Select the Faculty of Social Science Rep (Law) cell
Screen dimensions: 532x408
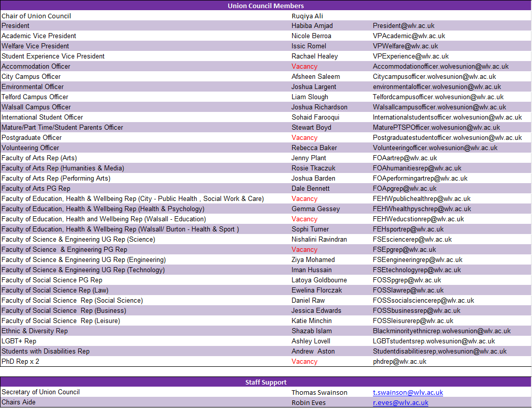(x=55, y=291)
